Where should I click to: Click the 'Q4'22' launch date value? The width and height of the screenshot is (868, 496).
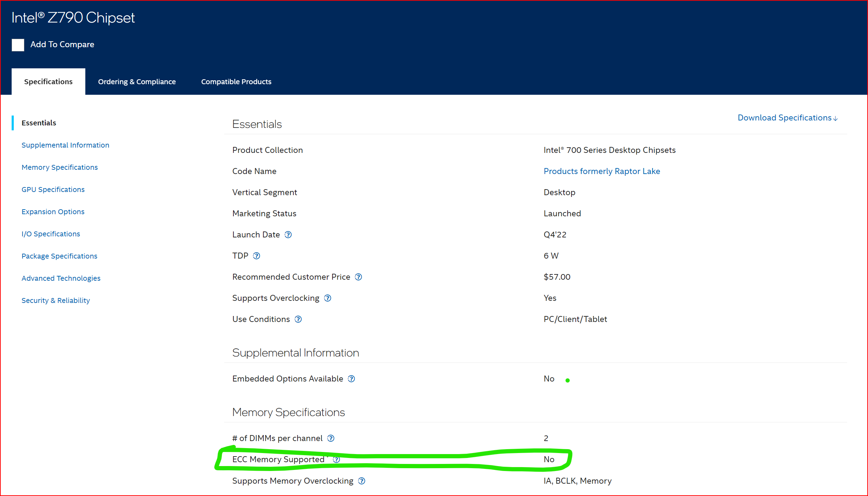555,235
